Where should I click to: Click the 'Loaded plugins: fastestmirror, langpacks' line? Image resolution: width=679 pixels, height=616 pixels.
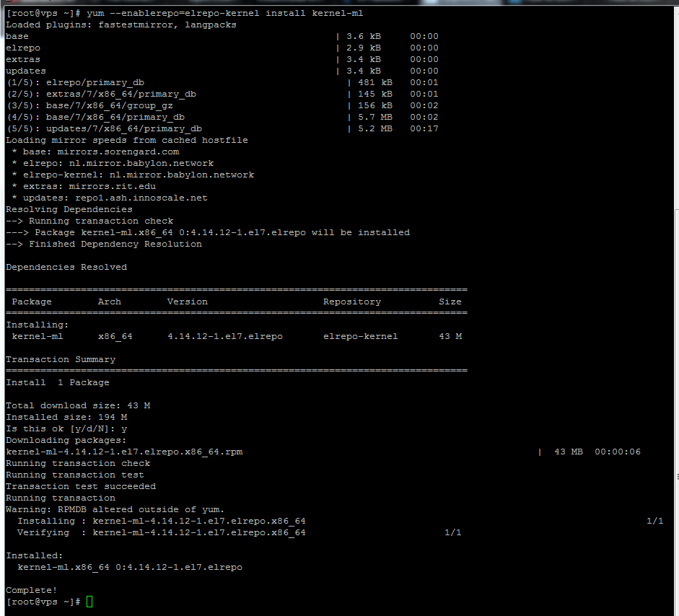click(x=121, y=25)
